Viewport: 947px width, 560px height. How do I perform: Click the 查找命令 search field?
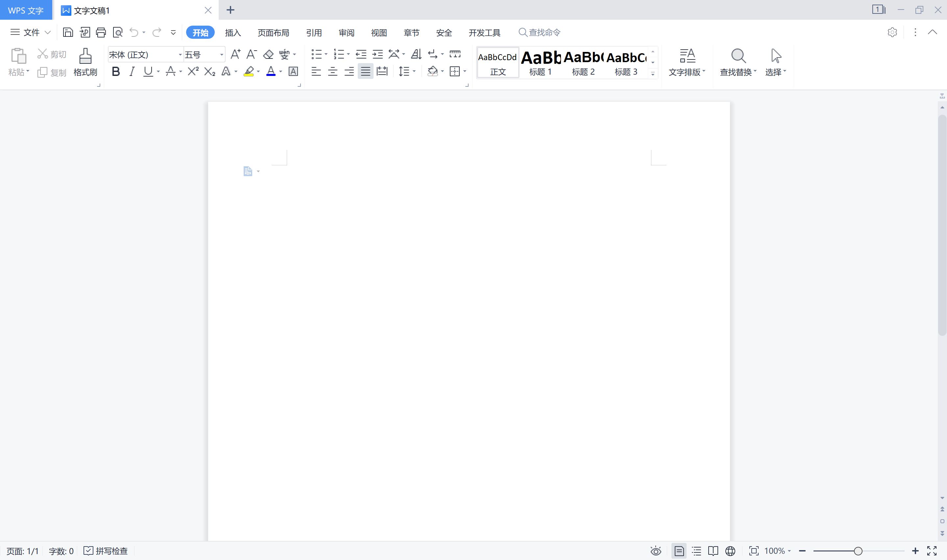pyautogui.click(x=540, y=33)
